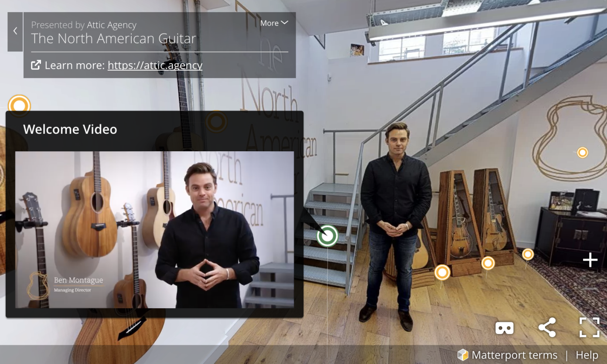This screenshot has height=364, width=607.
Task: Click the Welcome Video panel header
Action: [70, 129]
